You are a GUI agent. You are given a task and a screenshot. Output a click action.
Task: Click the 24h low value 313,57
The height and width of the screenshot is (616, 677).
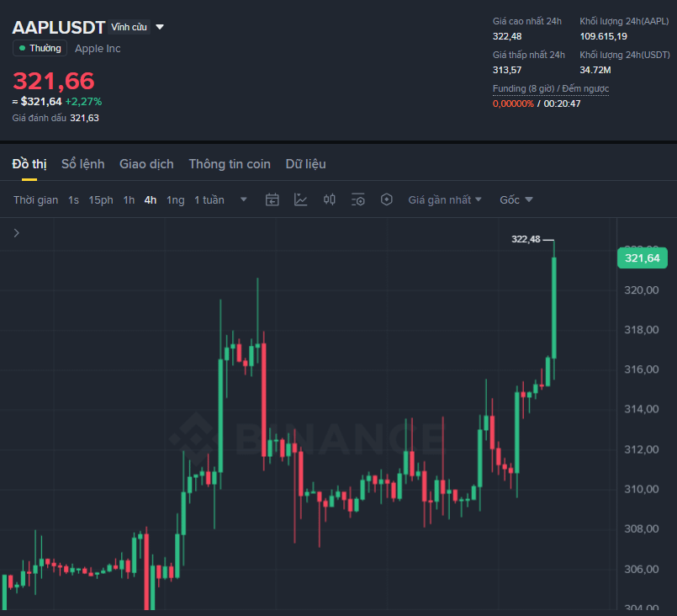(x=507, y=70)
